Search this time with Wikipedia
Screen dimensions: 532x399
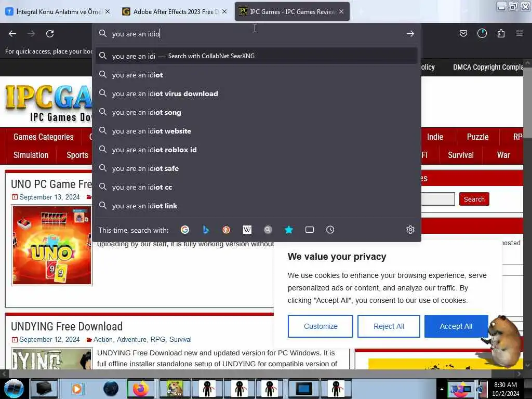[x=247, y=230]
